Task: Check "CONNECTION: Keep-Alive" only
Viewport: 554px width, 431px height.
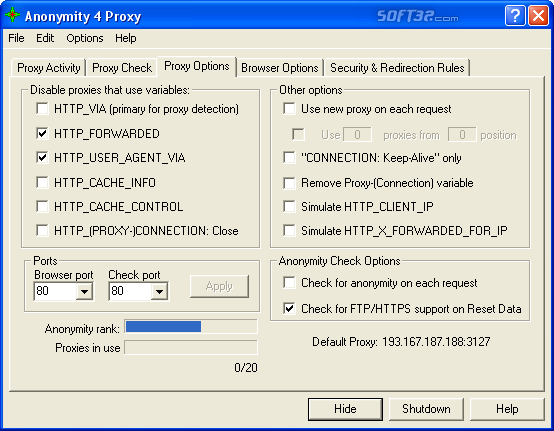Action: coord(289,157)
